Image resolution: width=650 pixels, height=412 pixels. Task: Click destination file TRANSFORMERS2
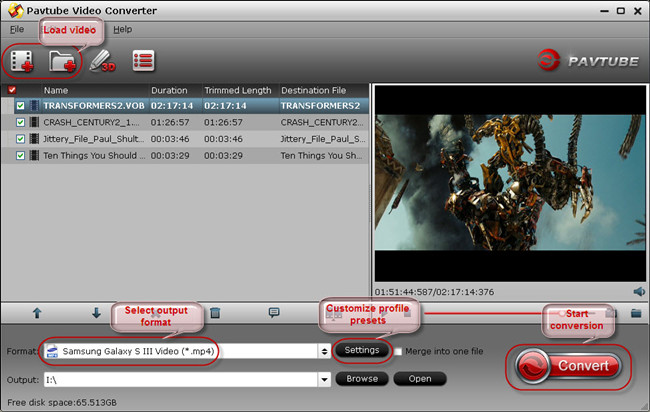pyautogui.click(x=320, y=106)
